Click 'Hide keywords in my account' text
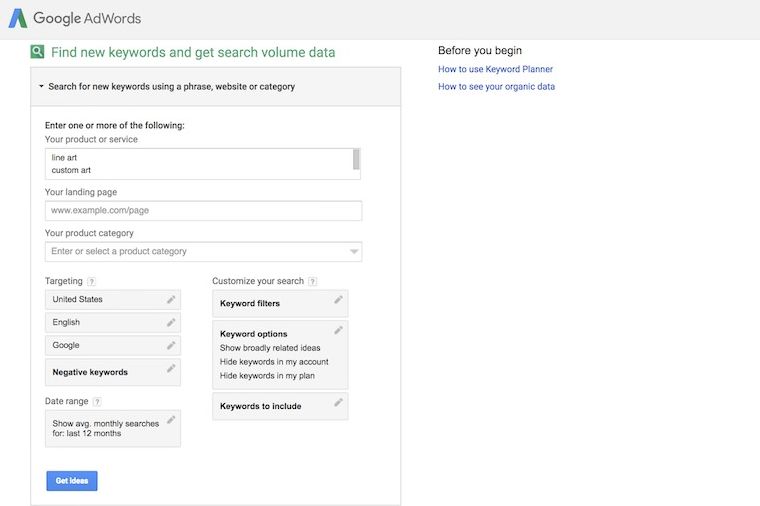Screen dimensions: 760x506 (x=274, y=362)
